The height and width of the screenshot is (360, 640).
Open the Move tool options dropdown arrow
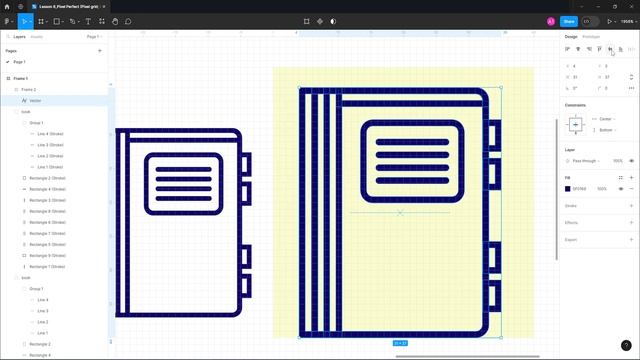31,22
